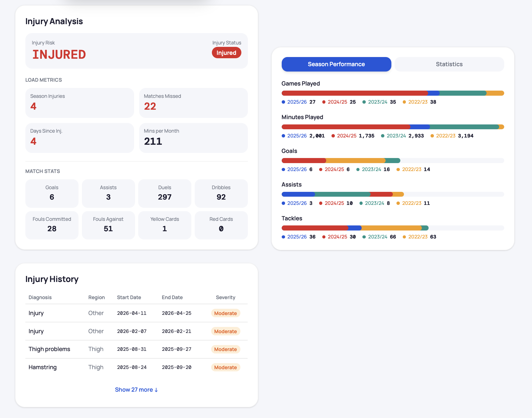Click orange 2022/23 legend dot under Tackles

(404, 237)
